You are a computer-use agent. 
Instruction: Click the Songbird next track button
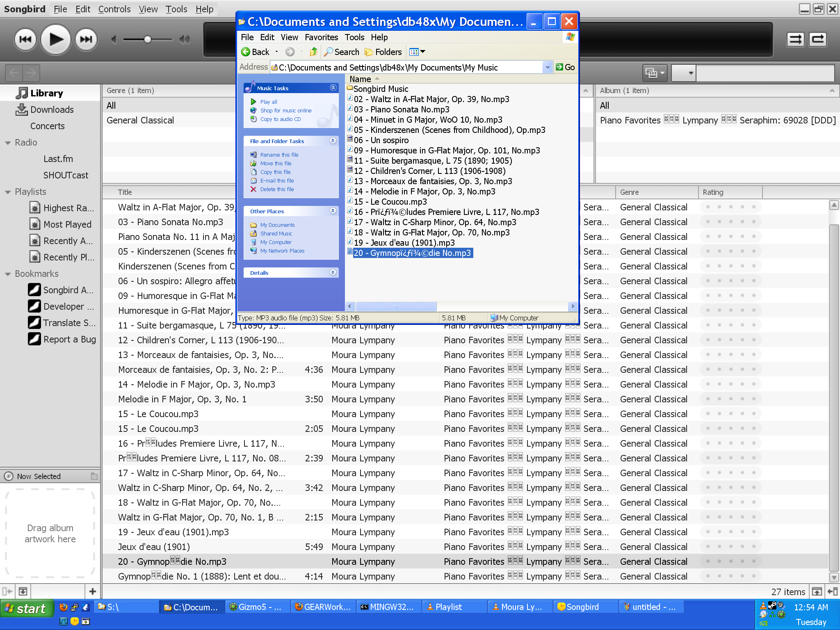[x=86, y=40]
